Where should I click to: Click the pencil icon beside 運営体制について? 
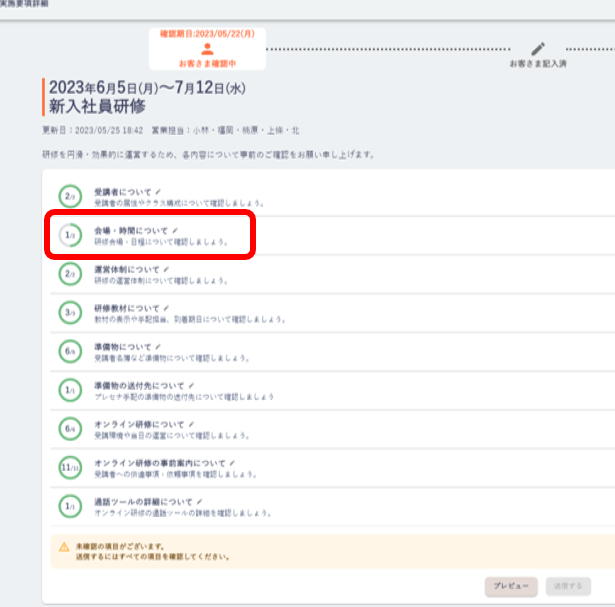point(166,269)
